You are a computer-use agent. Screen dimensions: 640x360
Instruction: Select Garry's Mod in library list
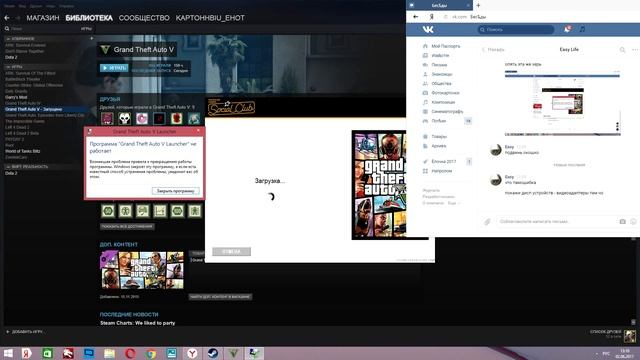[x=16, y=97]
